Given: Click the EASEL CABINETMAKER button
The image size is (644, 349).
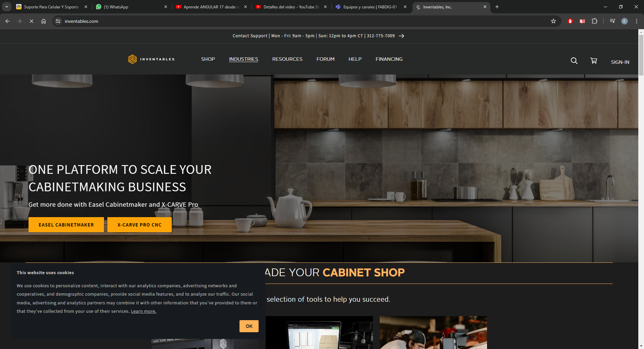Looking at the screenshot, I should click(66, 225).
